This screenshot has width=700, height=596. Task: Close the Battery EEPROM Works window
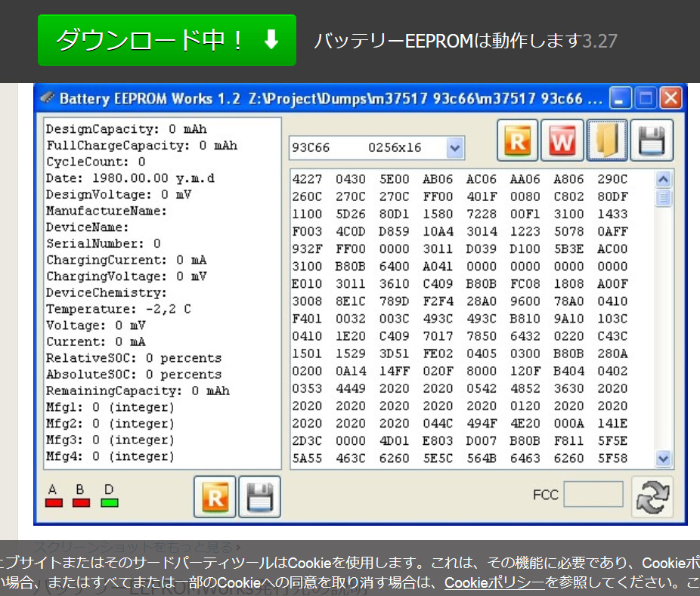[671, 97]
